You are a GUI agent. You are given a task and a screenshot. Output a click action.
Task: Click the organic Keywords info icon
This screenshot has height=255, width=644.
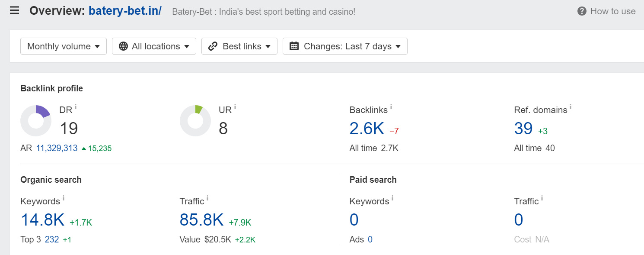(64, 198)
